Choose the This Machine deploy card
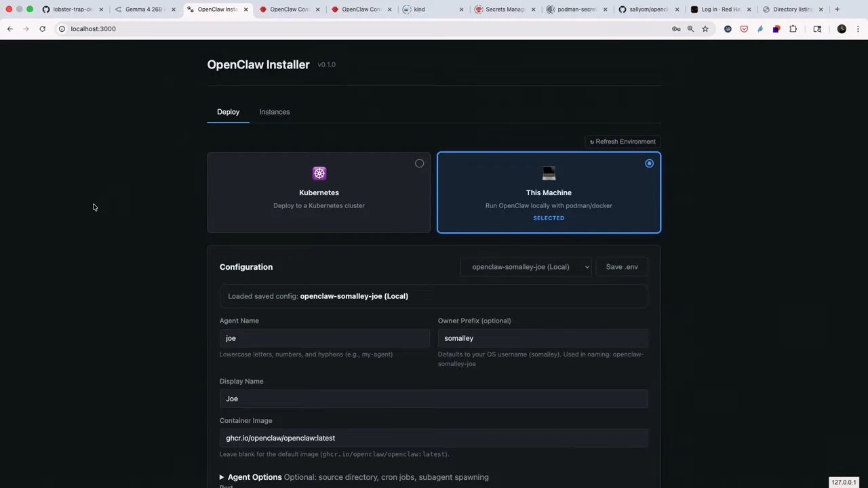This screenshot has height=488, width=868. tap(549, 192)
